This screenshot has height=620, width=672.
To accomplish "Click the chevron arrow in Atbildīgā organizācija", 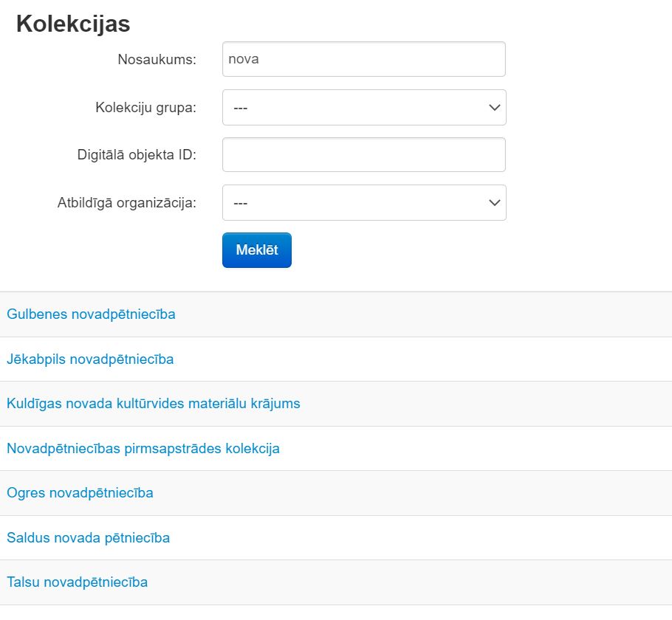I will [495, 203].
